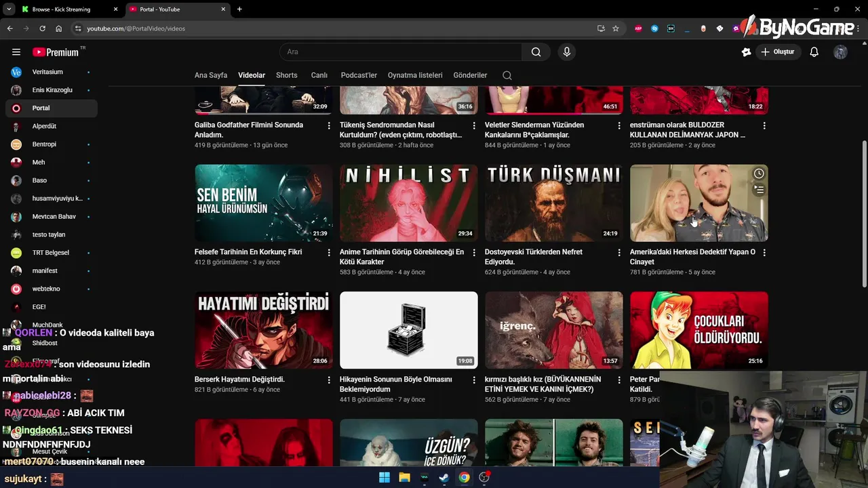Screen dimensions: 868x488
Task: Add hovered video to Watch Later
Action: (759, 174)
